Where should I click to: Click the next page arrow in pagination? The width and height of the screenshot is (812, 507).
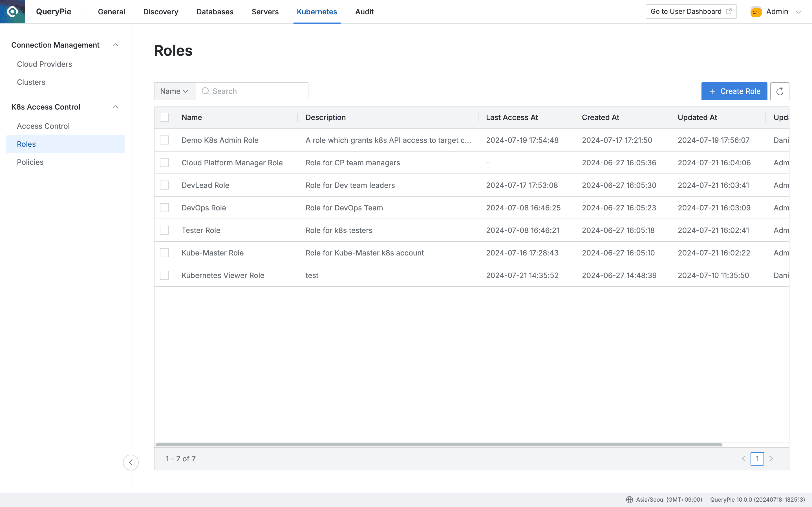(x=771, y=458)
